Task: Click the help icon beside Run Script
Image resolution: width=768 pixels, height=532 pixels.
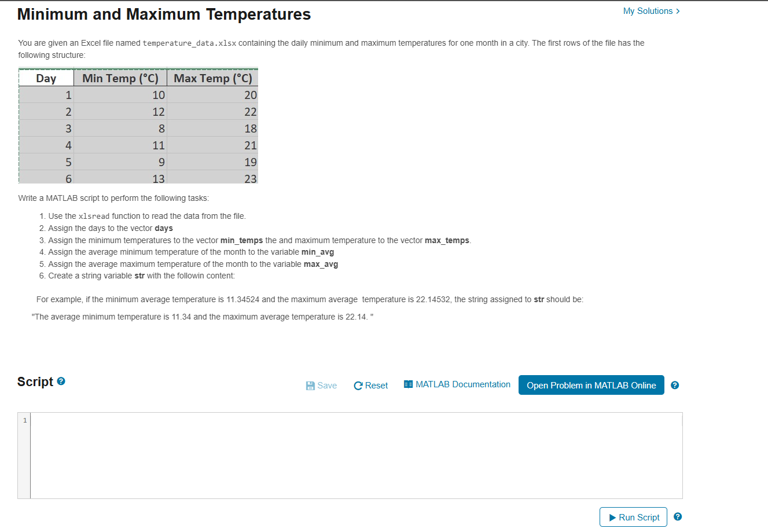Action: [677, 517]
